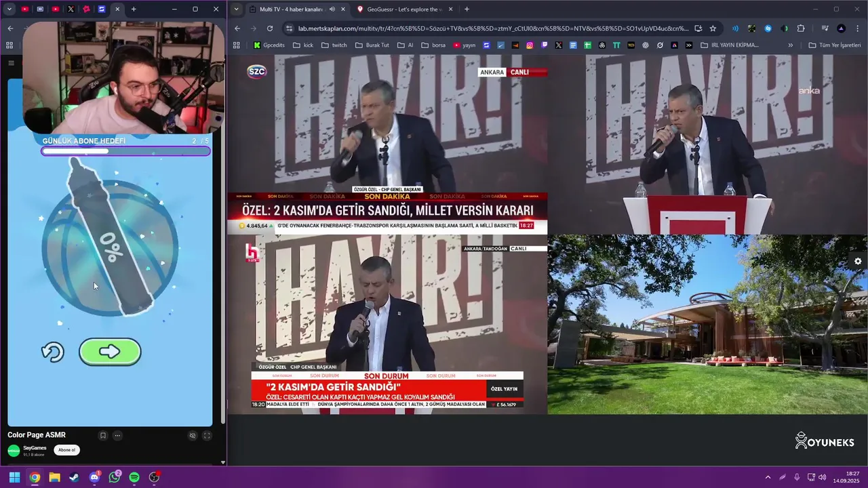Open the Instagram bookmark icon
The height and width of the screenshot is (488, 868).
pyautogui.click(x=530, y=45)
